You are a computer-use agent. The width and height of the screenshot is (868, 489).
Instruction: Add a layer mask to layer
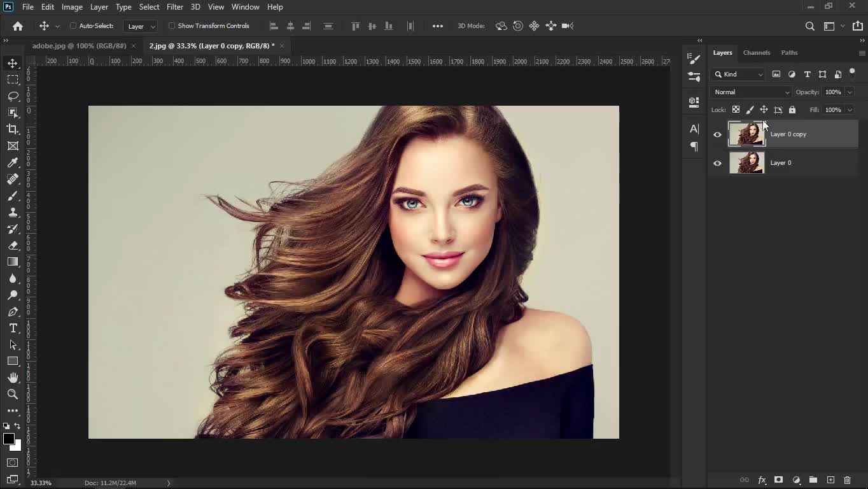(x=778, y=480)
